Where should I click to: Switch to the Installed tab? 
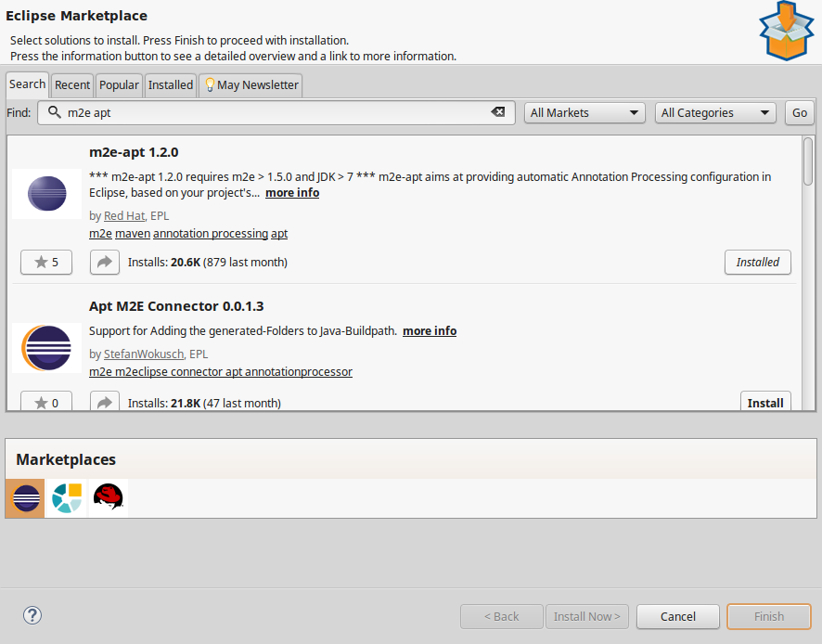coord(171,85)
